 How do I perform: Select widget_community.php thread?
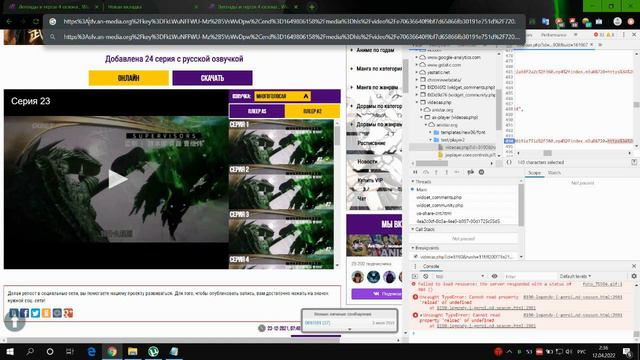tap(440, 205)
